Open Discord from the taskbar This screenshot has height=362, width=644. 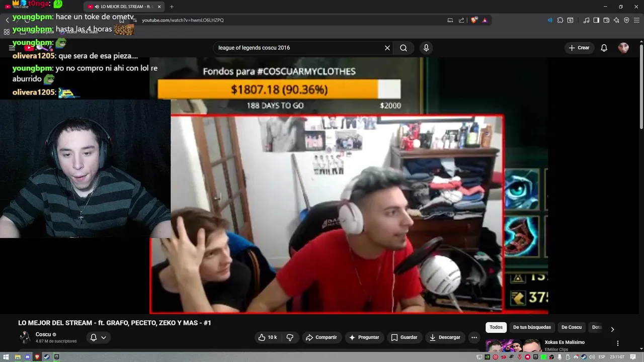point(28,357)
